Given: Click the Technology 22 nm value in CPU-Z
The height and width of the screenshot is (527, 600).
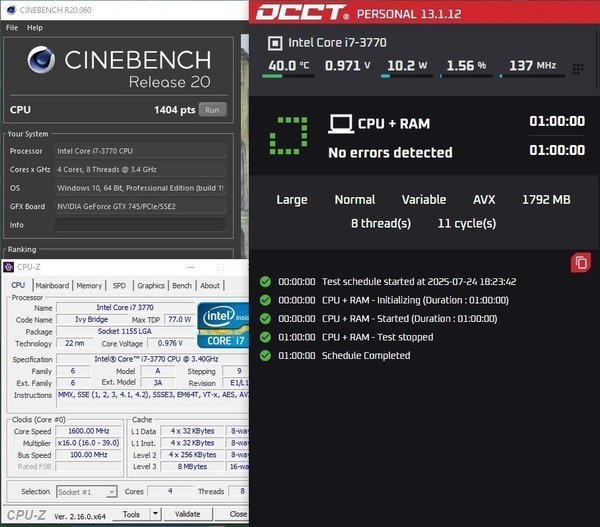Looking at the screenshot, I should click(74, 343).
